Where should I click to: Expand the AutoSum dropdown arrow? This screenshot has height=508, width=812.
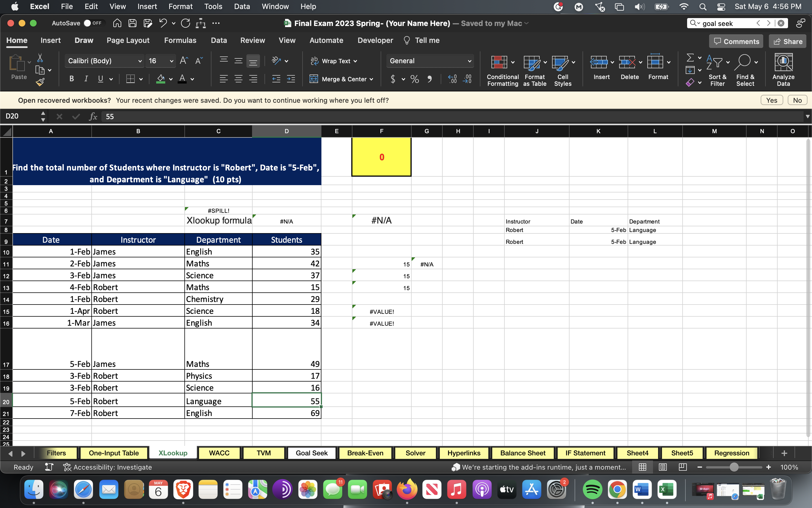[x=700, y=58]
